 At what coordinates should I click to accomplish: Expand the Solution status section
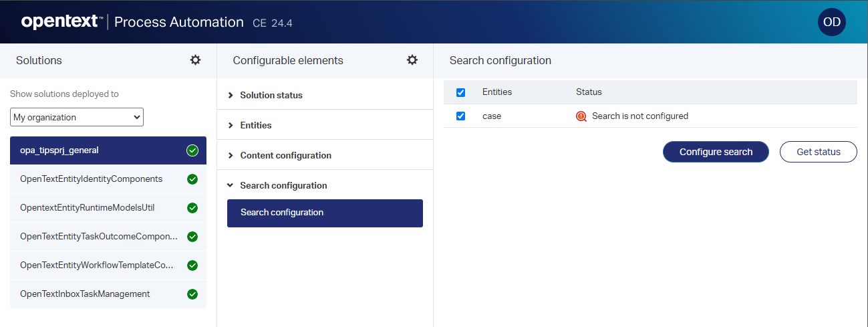271,96
